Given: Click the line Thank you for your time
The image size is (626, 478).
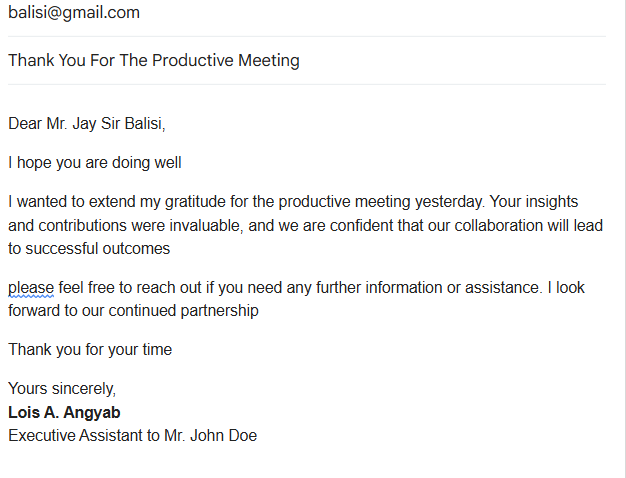Looking at the screenshot, I should click(x=90, y=350).
